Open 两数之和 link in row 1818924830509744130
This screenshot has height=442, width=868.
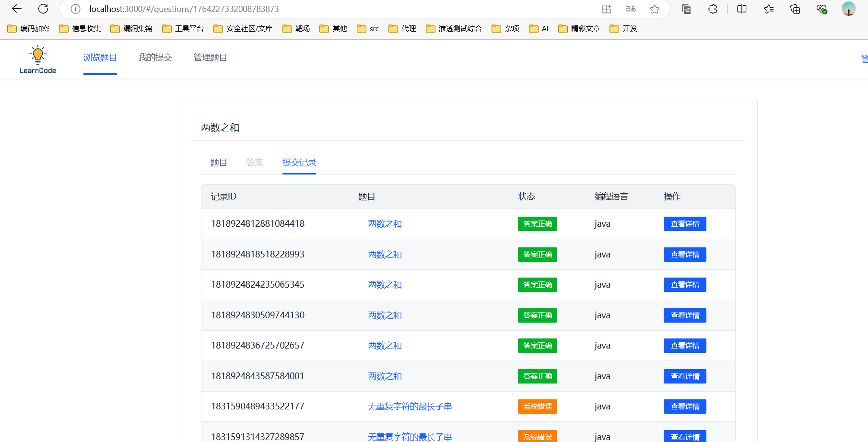click(385, 315)
